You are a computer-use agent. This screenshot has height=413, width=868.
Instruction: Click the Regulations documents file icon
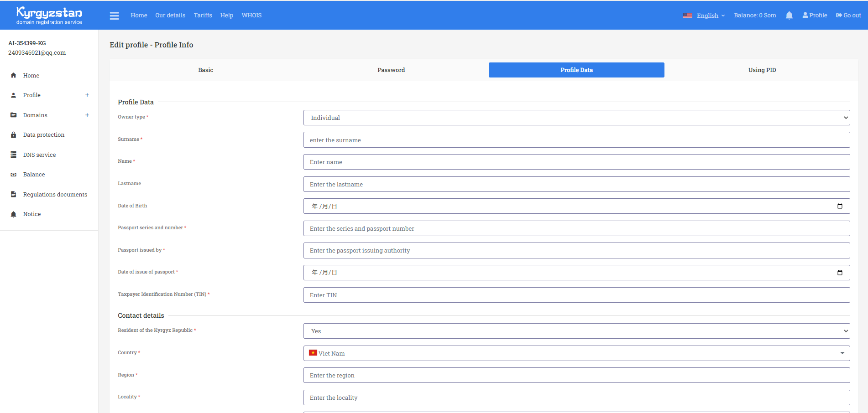(x=14, y=195)
